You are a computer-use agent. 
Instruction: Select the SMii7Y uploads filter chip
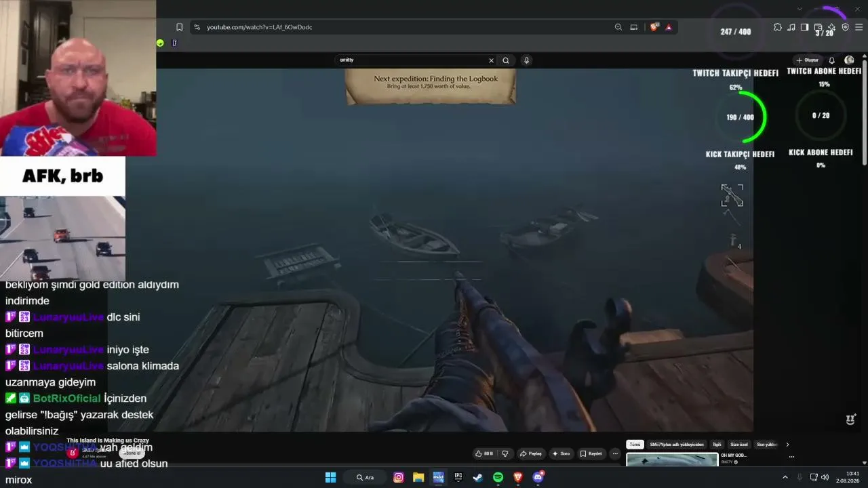[x=677, y=445]
